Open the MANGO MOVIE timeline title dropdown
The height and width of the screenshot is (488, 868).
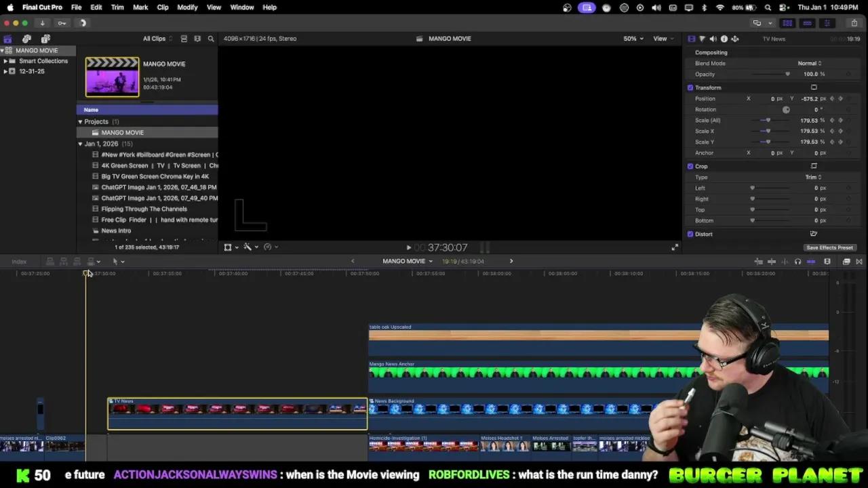point(407,262)
